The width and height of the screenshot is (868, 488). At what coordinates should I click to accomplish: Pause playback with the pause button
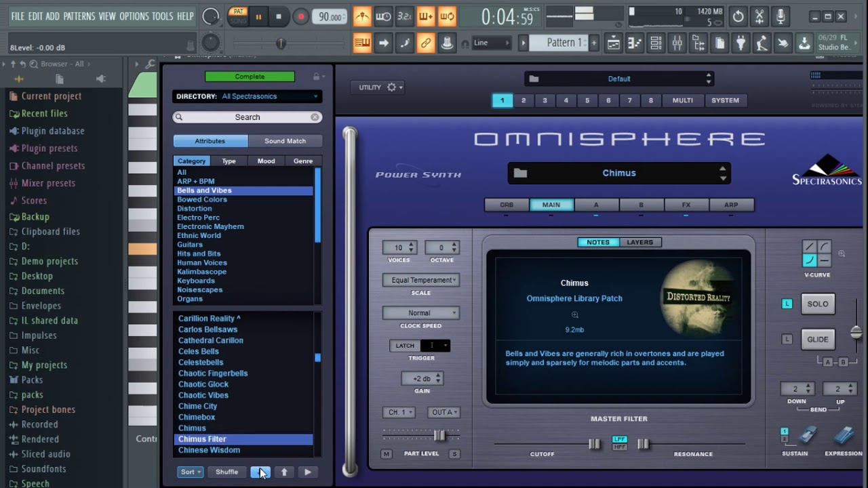point(258,17)
